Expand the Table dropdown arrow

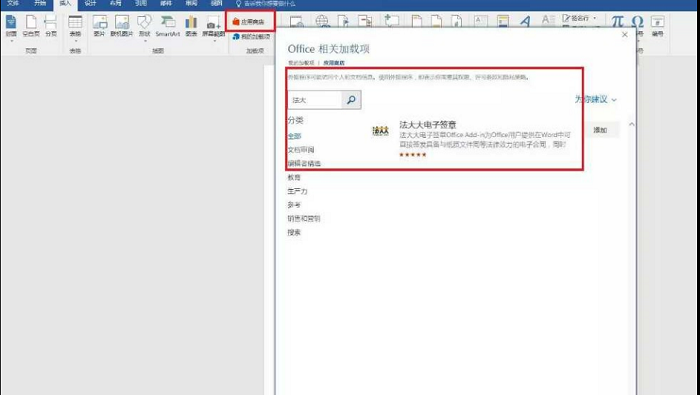(x=75, y=41)
